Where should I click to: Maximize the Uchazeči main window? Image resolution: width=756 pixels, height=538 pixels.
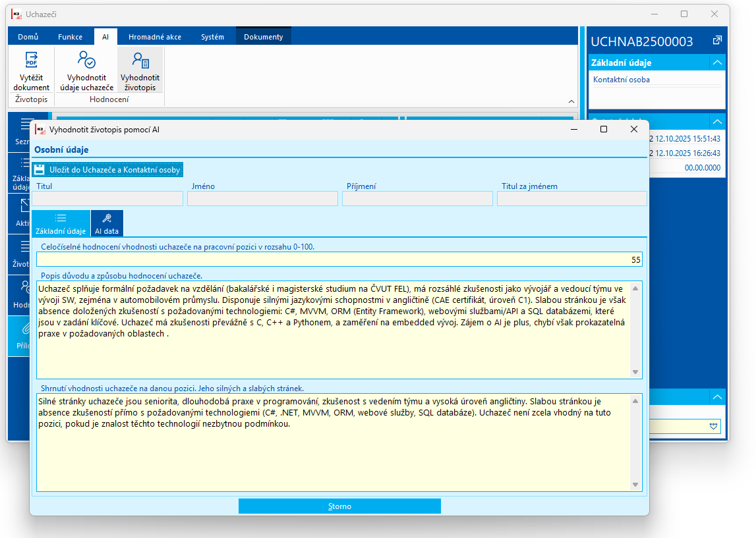[684, 14]
